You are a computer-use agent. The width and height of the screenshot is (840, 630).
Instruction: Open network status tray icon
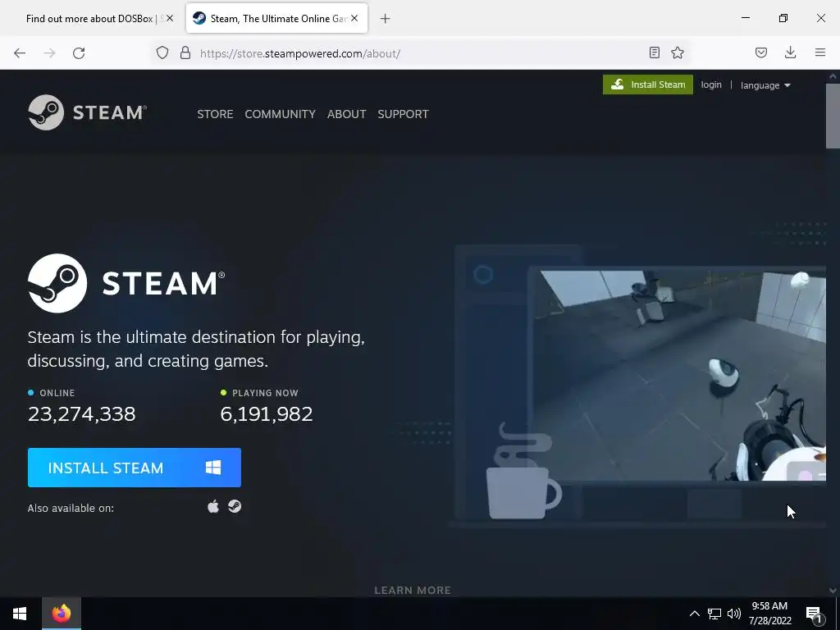[714, 614]
